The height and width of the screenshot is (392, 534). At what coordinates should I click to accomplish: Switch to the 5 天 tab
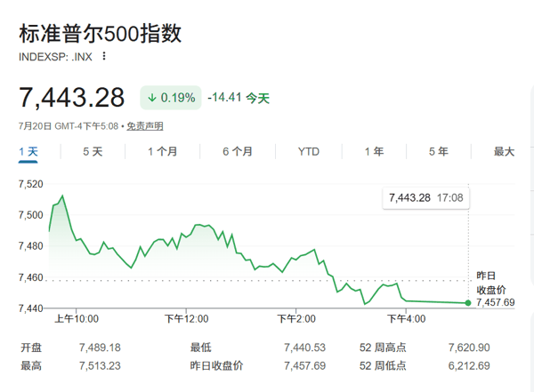(x=93, y=151)
